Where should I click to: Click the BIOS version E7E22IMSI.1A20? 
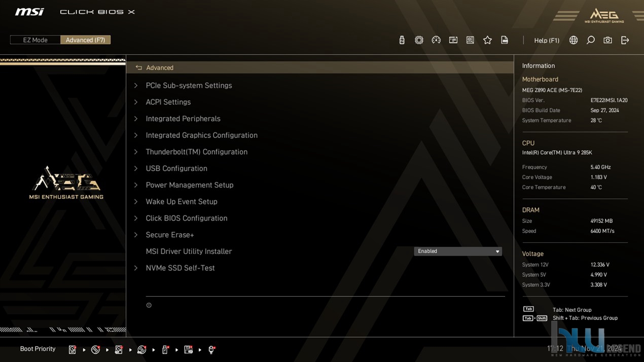click(x=609, y=100)
